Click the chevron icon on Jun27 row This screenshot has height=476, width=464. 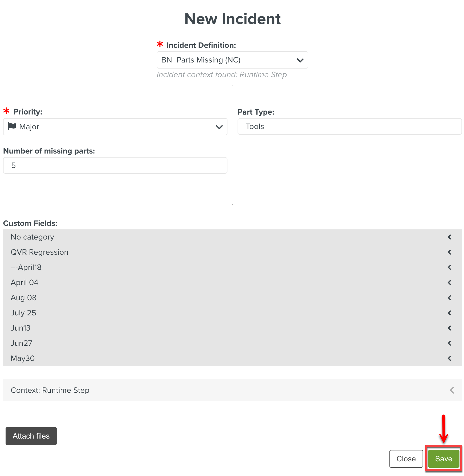click(x=449, y=343)
